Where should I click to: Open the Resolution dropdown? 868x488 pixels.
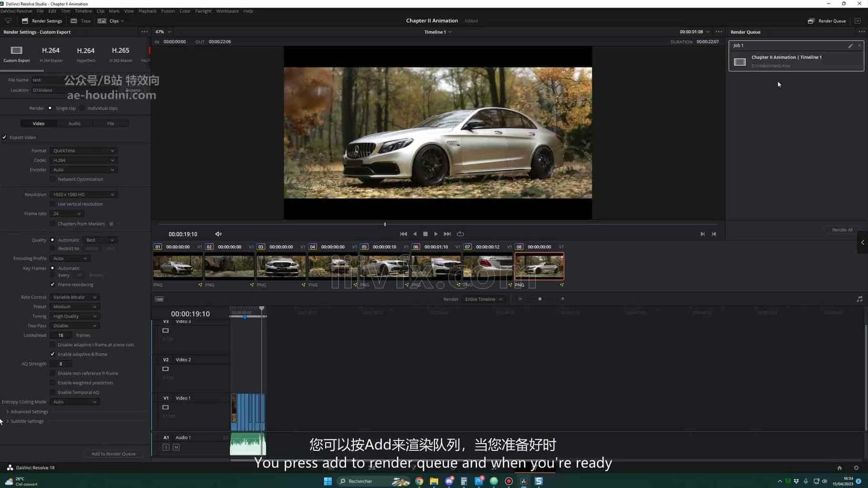(x=83, y=194)
